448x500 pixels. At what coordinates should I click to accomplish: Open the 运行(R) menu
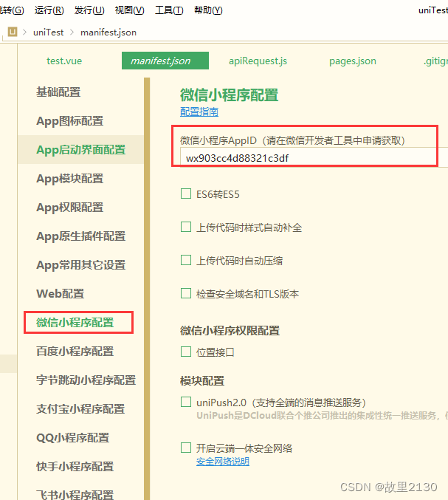49,10
